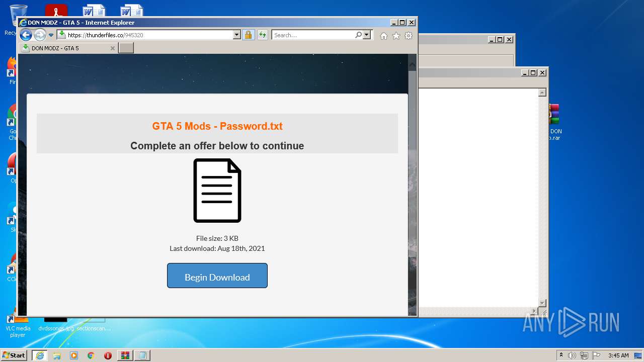This screenshot has height=362, width=644.
Task: Open Google Chrome from the taskbar
Action: pyautogui.click(x=91, y=355)
